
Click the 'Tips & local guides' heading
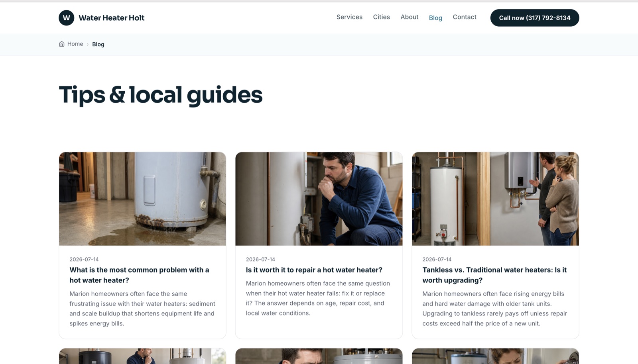161,95
